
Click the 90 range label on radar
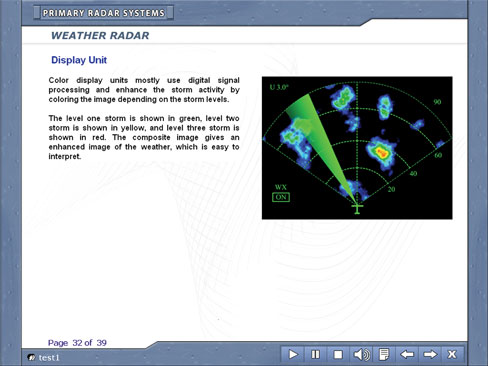tap(437, 102)
